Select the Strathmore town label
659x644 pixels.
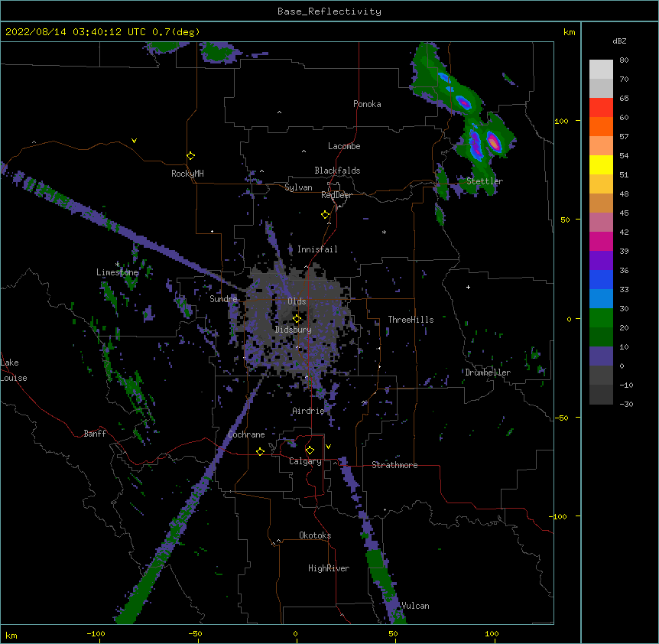(x=394, y=465)
